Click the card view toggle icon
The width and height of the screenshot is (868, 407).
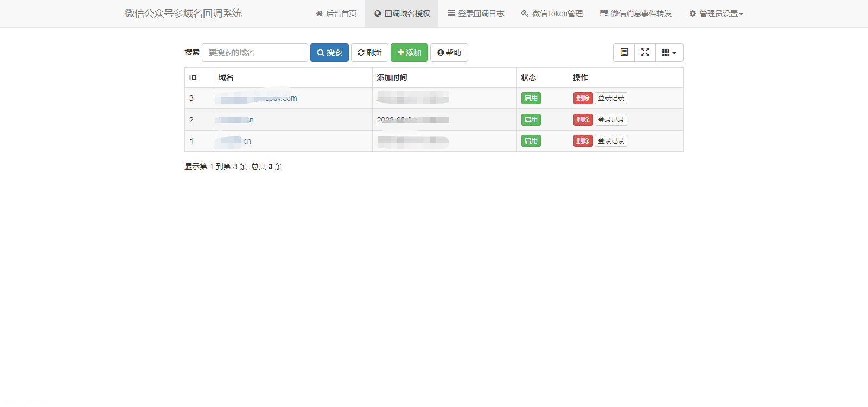click(624, 53)
